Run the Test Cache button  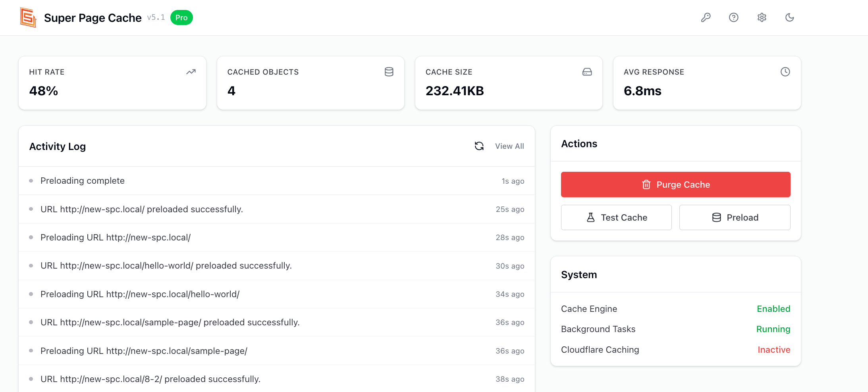click(616, 217)
